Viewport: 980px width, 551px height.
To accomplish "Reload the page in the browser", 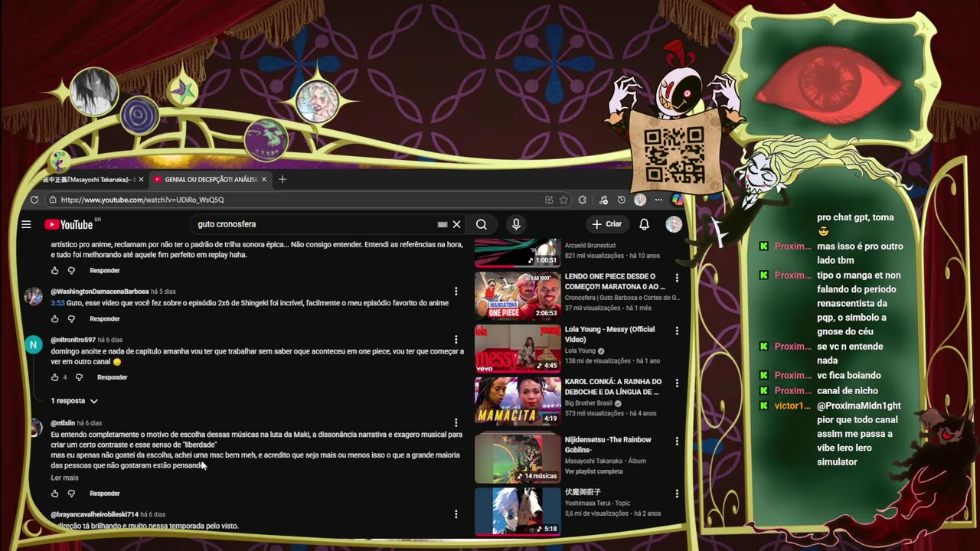I will pos(34,200).
